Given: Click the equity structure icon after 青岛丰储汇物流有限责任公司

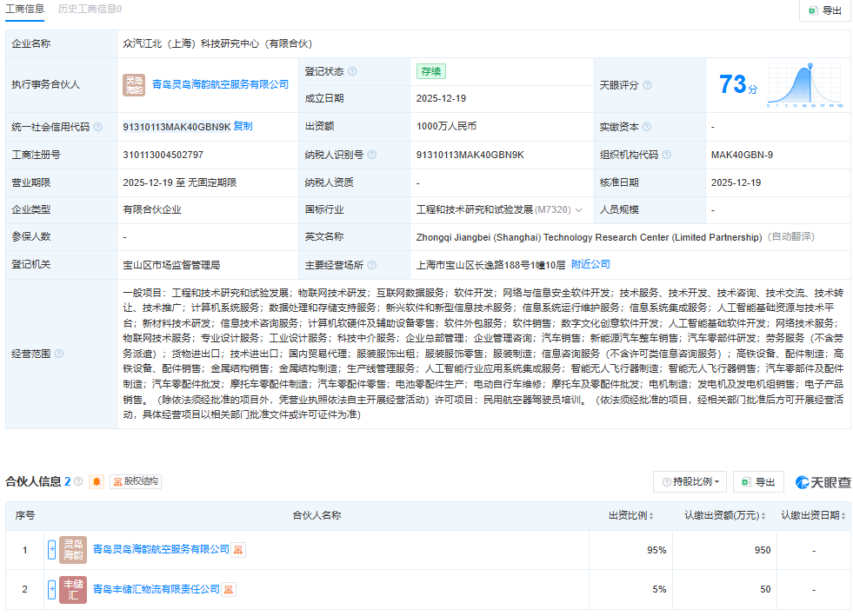Looking at the screenshot, I should [230, 590].
